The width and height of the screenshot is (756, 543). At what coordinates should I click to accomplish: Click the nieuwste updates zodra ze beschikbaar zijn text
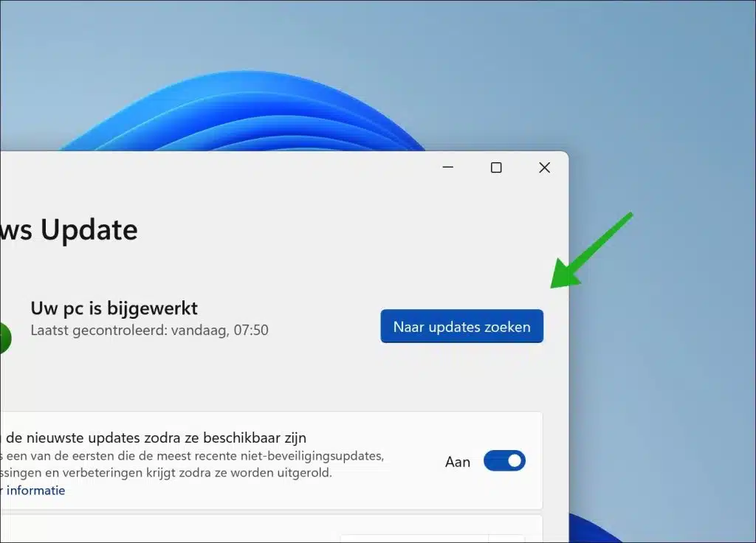(166, 437)
